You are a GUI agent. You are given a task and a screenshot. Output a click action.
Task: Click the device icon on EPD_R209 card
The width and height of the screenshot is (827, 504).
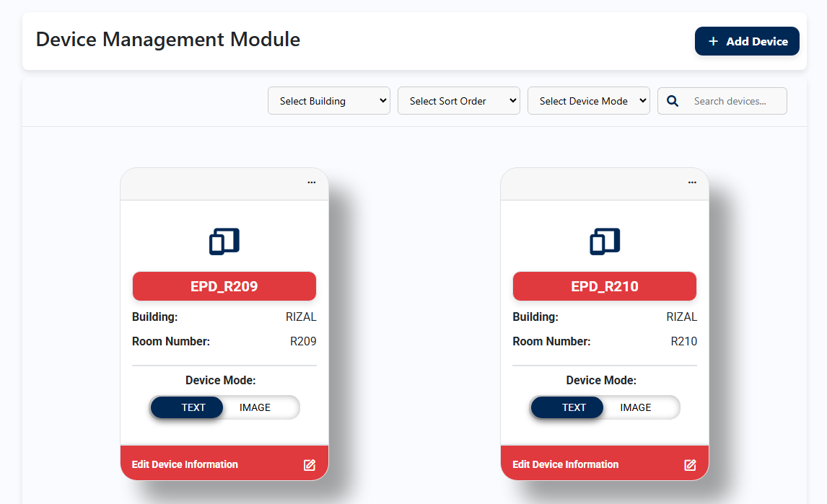pos(224,242)
